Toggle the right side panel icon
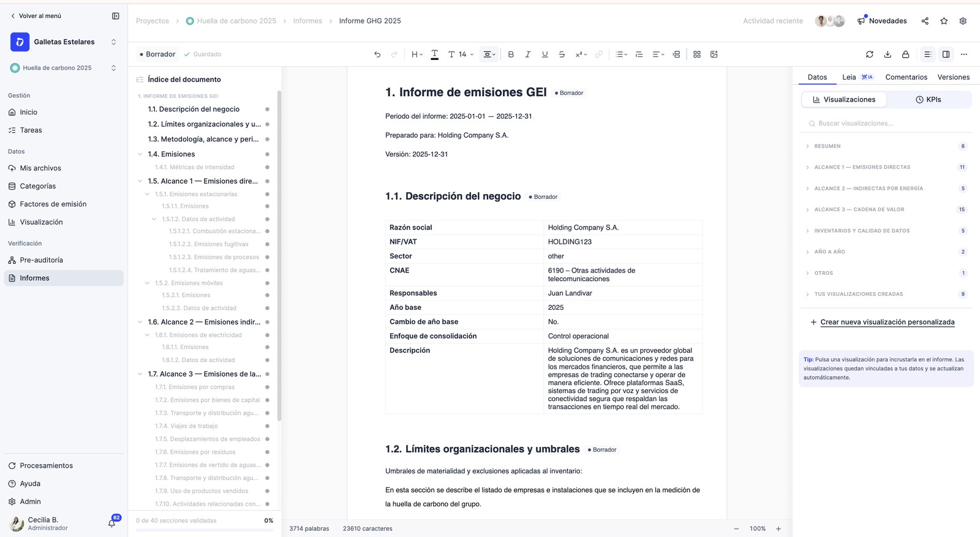 click(x=946, y=54)
